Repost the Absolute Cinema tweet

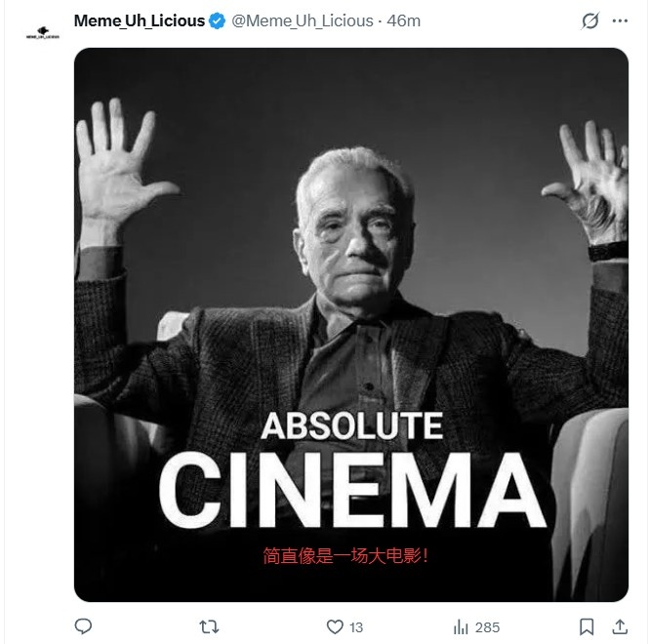point(208,625)
